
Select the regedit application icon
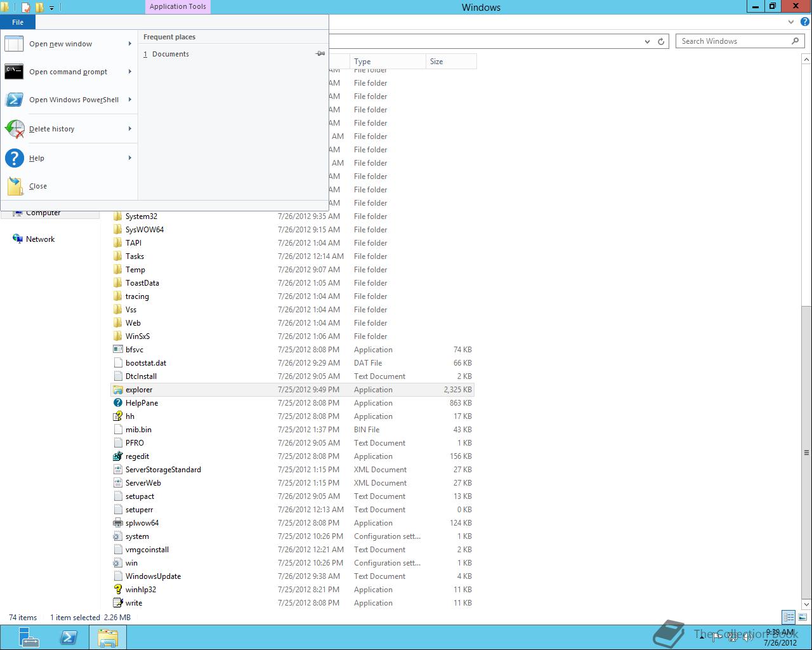[x=117, y=456]
